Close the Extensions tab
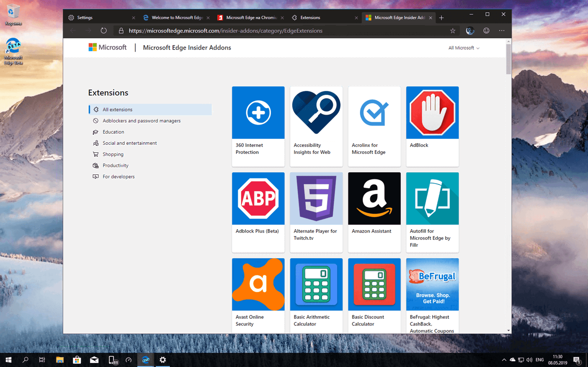 click(356, 18)
